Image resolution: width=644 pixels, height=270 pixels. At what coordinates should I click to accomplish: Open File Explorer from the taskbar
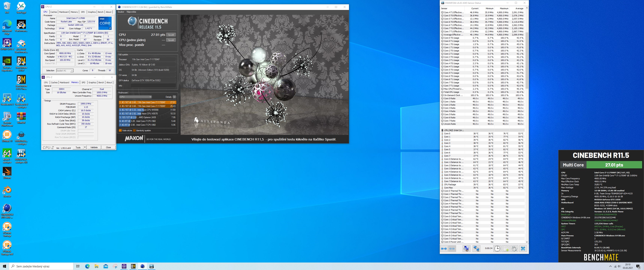[96, 266]
